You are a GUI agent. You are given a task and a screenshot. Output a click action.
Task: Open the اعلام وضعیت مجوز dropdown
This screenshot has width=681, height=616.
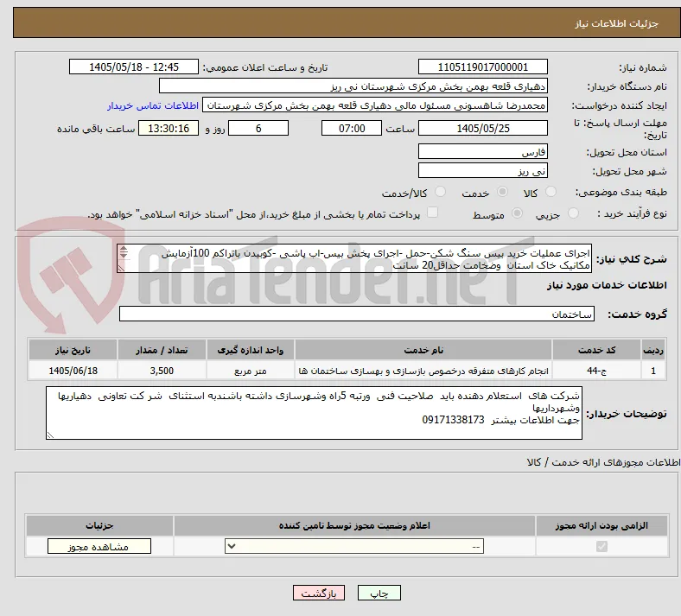tap(354, 547)
